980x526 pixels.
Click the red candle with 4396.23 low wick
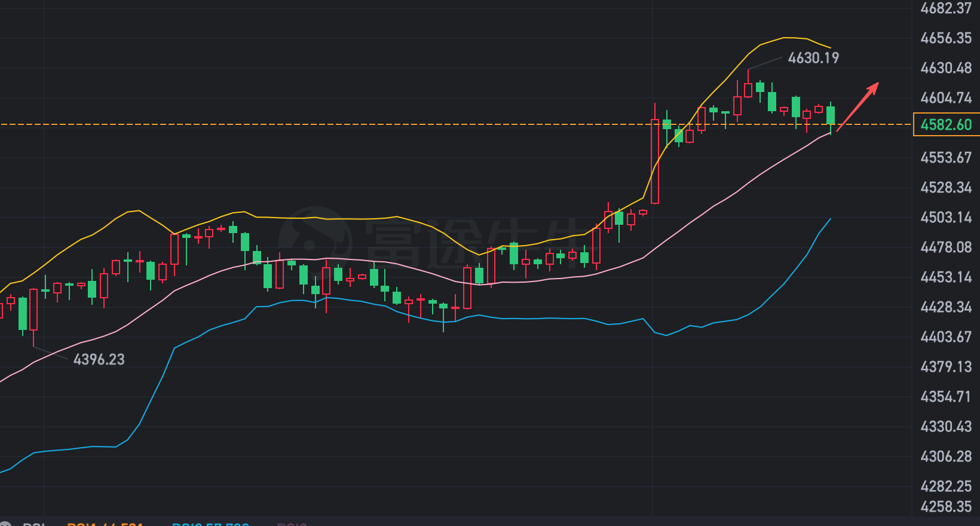(33, 310)
